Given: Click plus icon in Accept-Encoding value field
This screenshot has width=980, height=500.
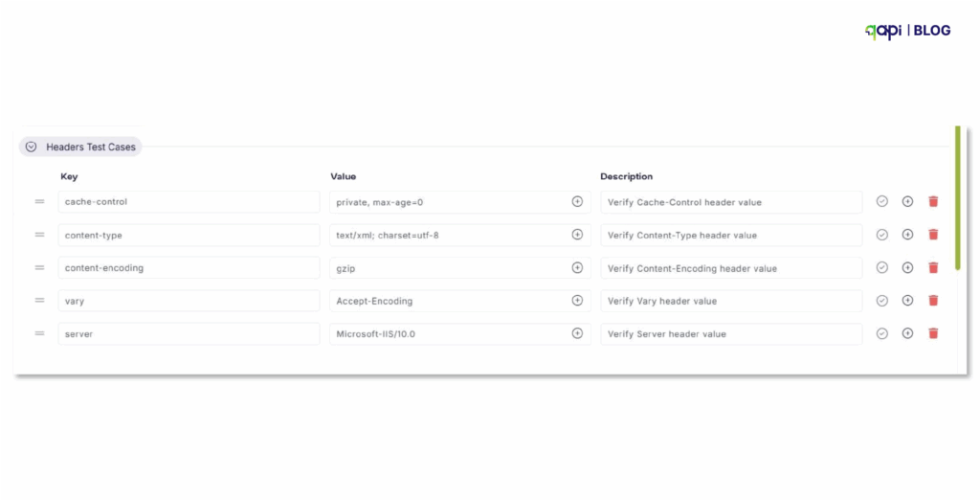Looking at the screenshot, I should [577, 301].
